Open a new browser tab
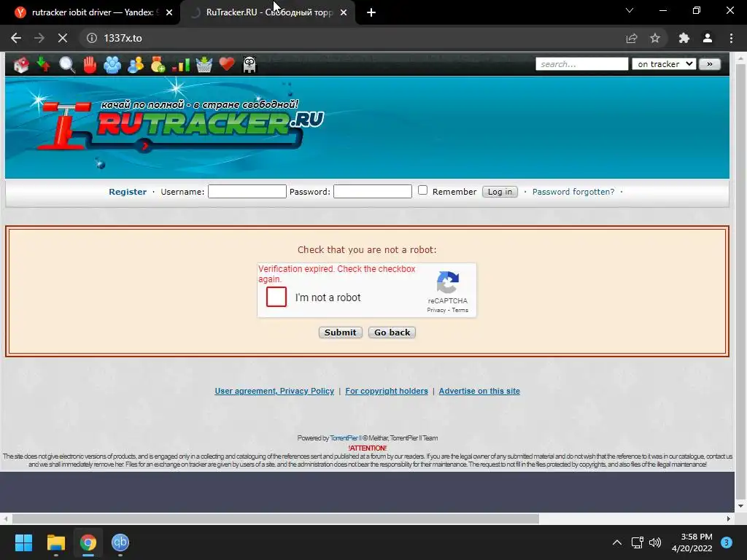 371,12
